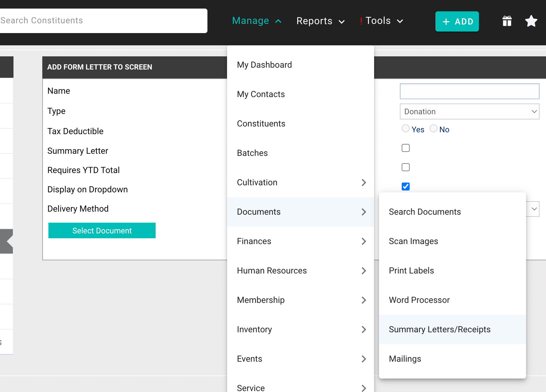
Task: Open the Membership submenu chevron
Action: (x=364, y=300)
